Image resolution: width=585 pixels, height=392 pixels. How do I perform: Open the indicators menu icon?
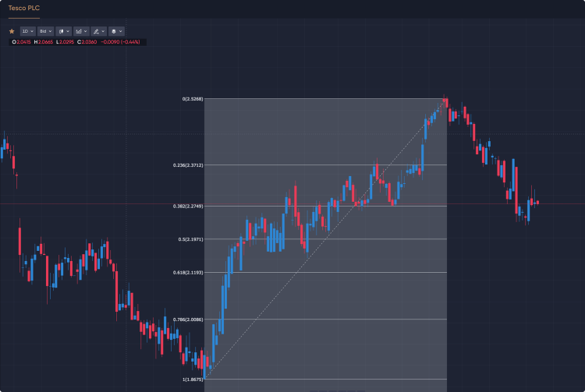tap(81, 31)
